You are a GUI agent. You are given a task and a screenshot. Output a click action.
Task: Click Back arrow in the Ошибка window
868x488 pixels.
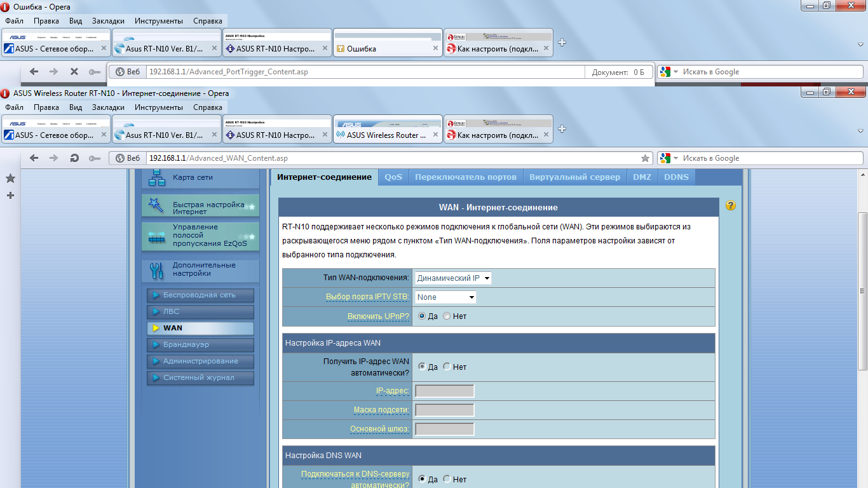tap(34, 72)
